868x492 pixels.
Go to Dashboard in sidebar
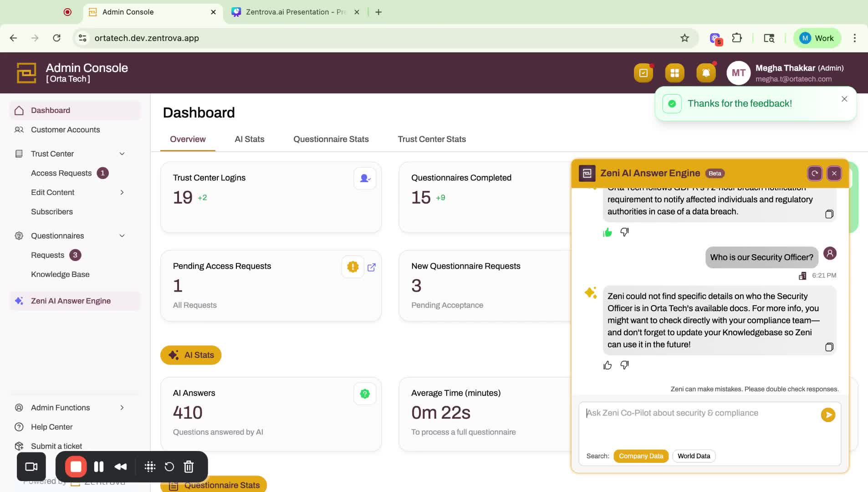click(x=75, y=110)
